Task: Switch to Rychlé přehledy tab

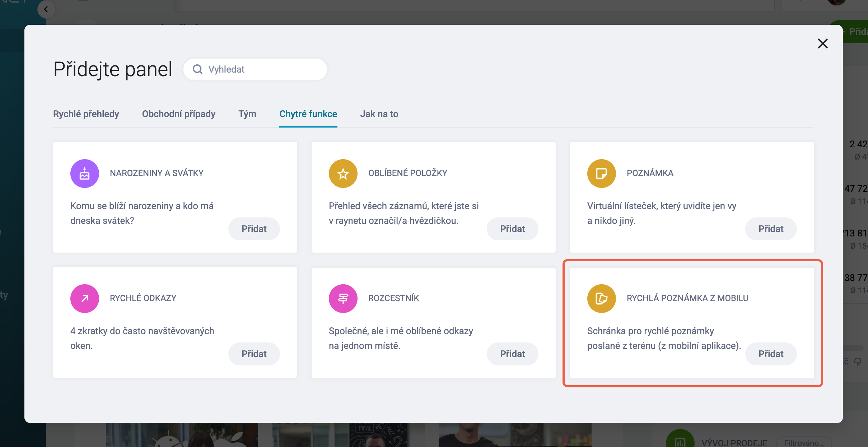Action: click(x=86, y=114)
